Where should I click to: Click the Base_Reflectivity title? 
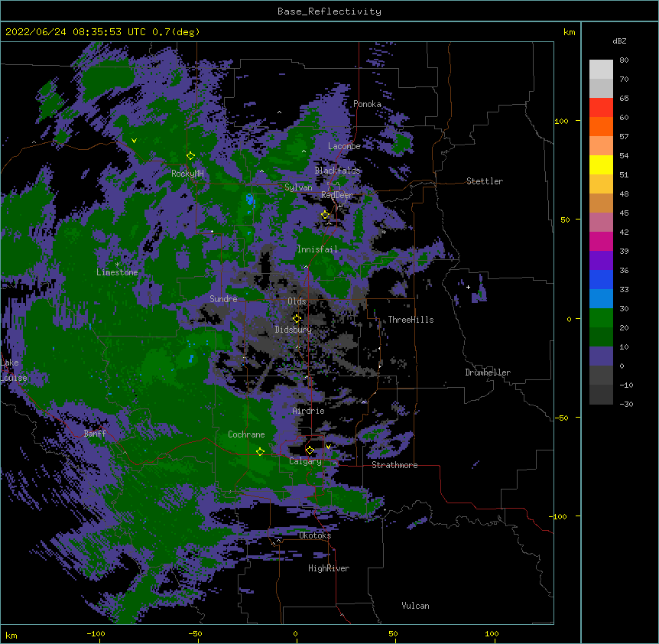tap(329, 11)
